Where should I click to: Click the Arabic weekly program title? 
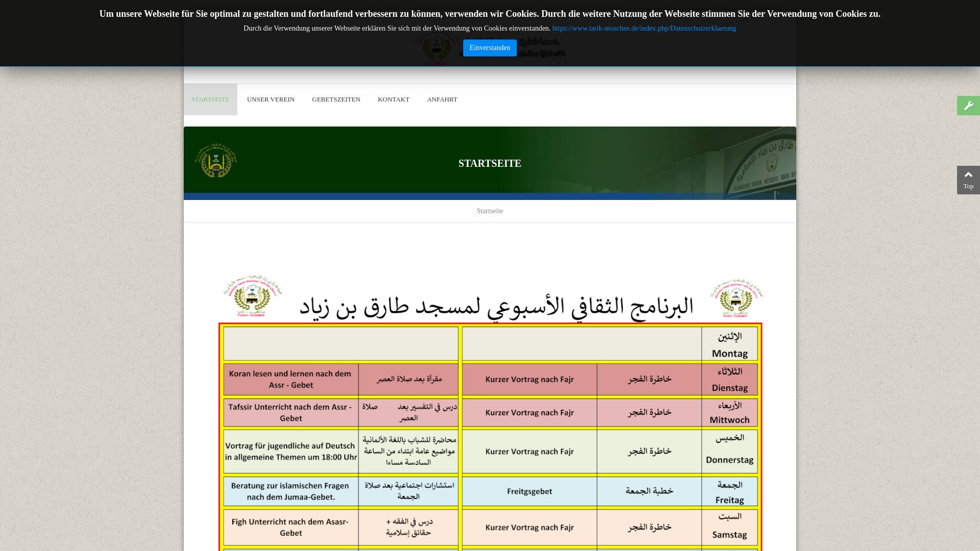[x=496, y=307]
